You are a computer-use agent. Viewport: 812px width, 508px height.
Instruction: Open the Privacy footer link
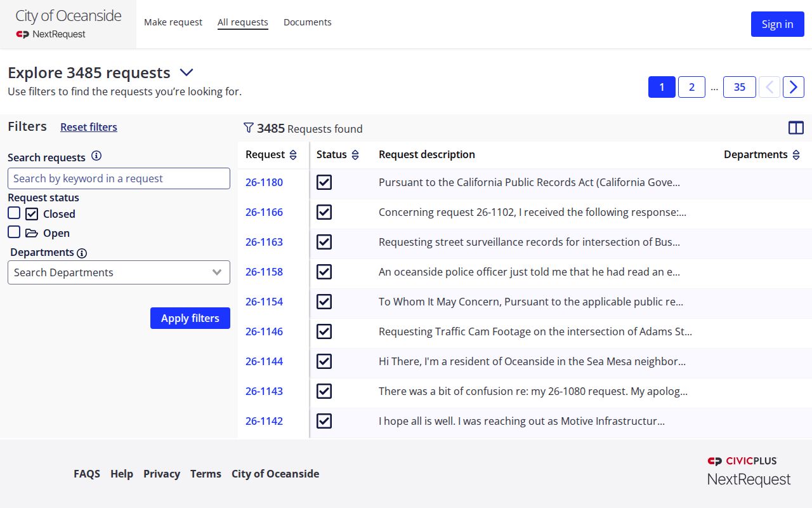[162, 474]
